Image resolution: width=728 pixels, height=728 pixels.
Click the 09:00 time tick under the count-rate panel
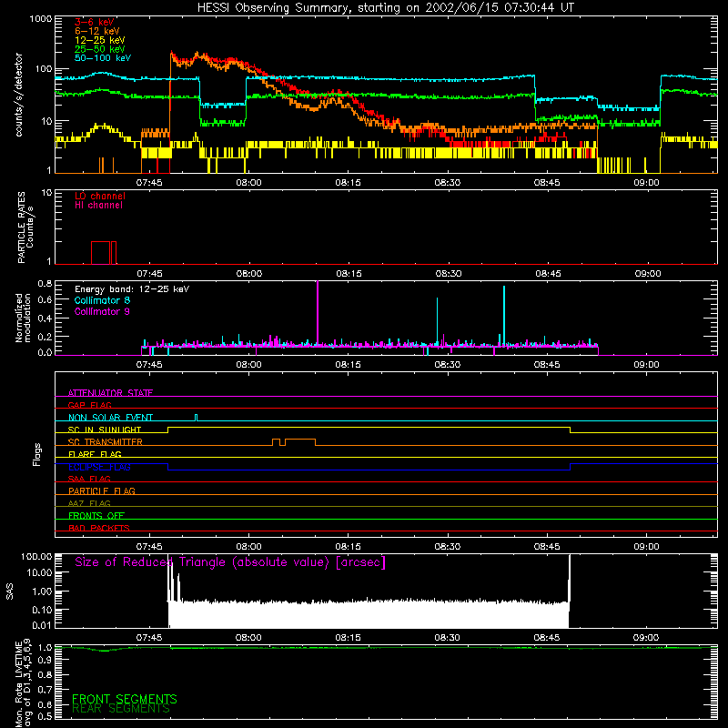point(646,183)
